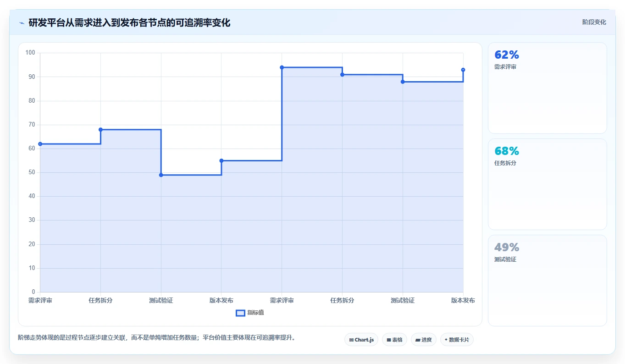Click the y-axis label 40
This screenshot has height=364, width=625.
click(x=32, y=196)
